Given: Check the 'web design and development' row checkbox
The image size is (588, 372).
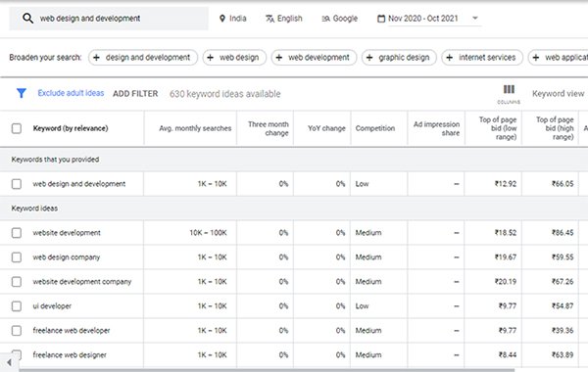Looking at the screenshot, I should pyautogui.click(x=17, y=184).
